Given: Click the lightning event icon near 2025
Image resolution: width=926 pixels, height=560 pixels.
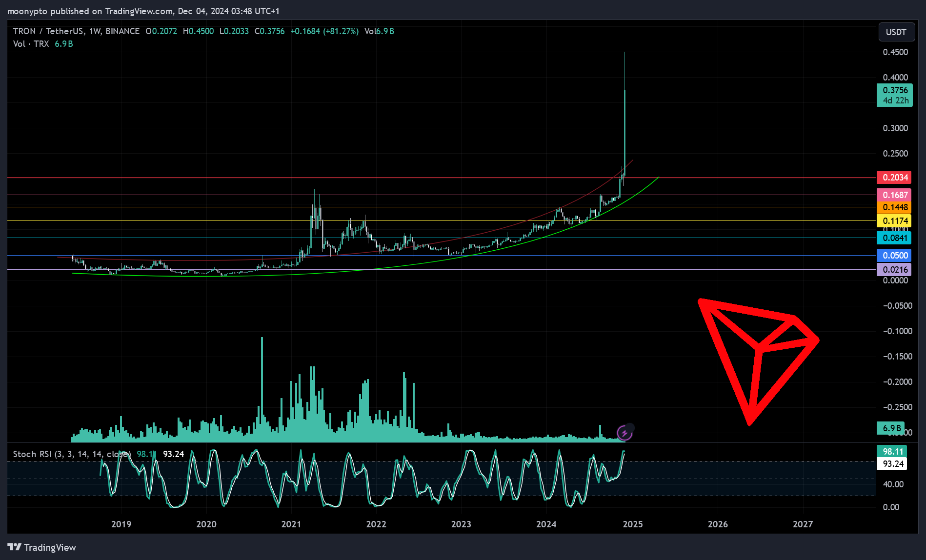Looking at the screenshot, I should tap(624, 433).
